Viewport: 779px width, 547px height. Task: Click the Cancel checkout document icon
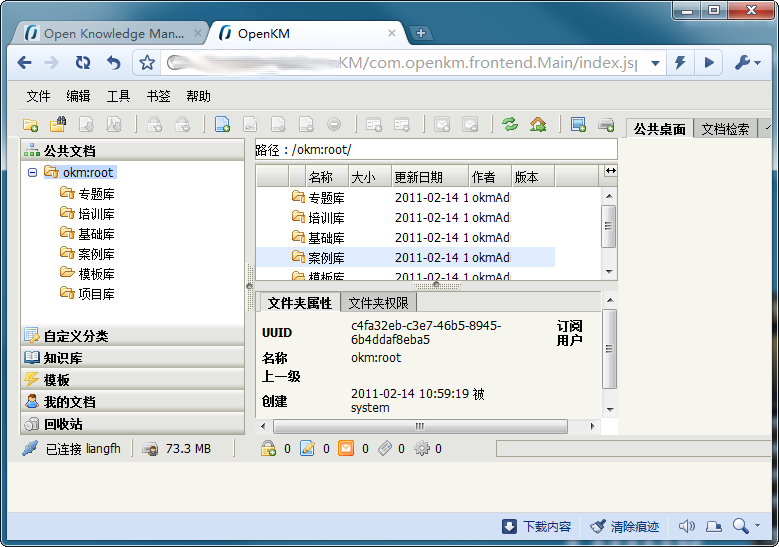click(x=306, y=124)
